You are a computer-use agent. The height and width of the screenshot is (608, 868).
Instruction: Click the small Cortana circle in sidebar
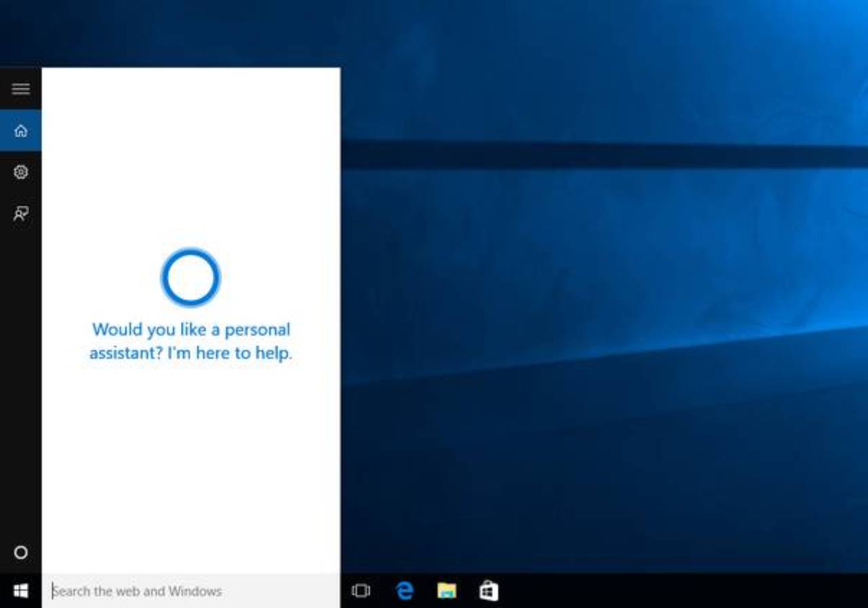[x=20, y=552]
